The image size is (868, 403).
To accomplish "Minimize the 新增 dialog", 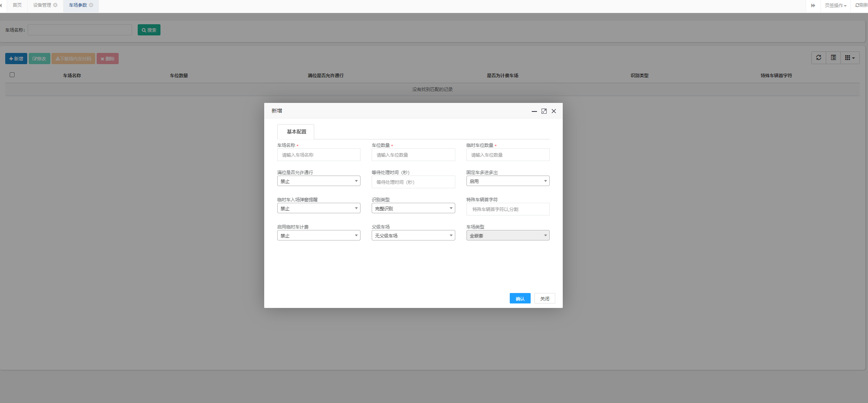I will [534, 111].
